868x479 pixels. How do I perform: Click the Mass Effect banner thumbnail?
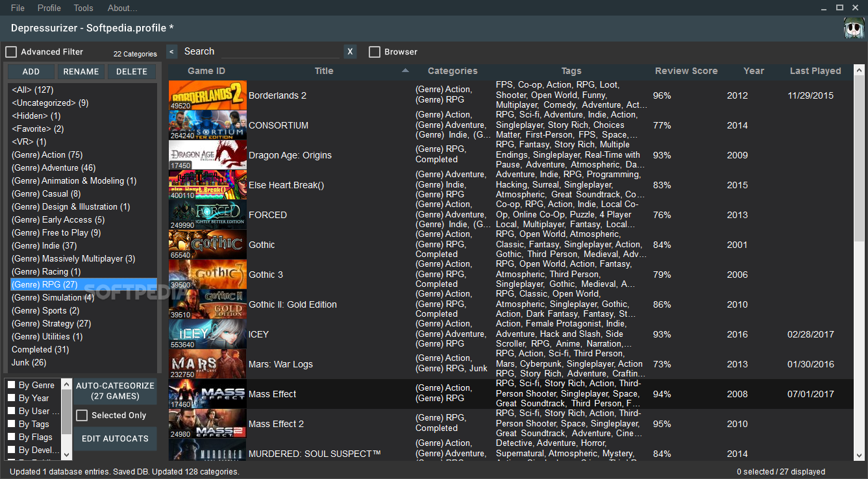pos(208,394)
